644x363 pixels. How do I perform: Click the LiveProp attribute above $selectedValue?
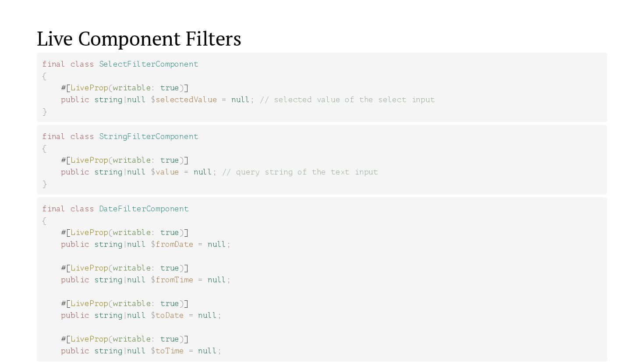89,88
